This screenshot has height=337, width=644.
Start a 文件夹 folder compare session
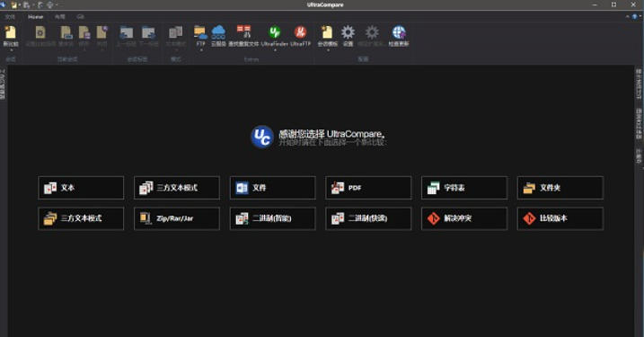[x=560, y=188]
